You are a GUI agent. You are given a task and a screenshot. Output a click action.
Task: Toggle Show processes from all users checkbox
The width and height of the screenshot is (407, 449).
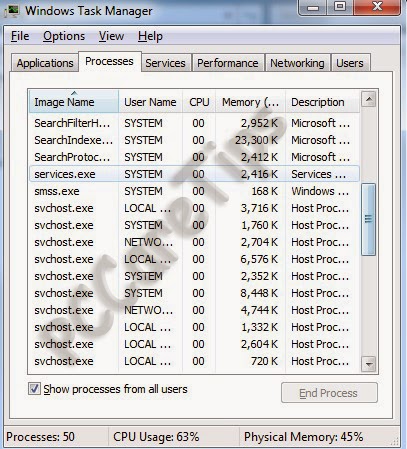click(34, 389)
